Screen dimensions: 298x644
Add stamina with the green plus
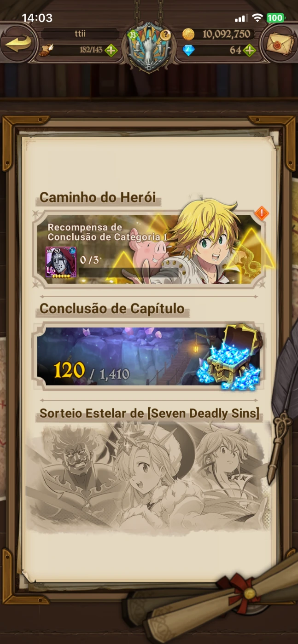[111, 50]
